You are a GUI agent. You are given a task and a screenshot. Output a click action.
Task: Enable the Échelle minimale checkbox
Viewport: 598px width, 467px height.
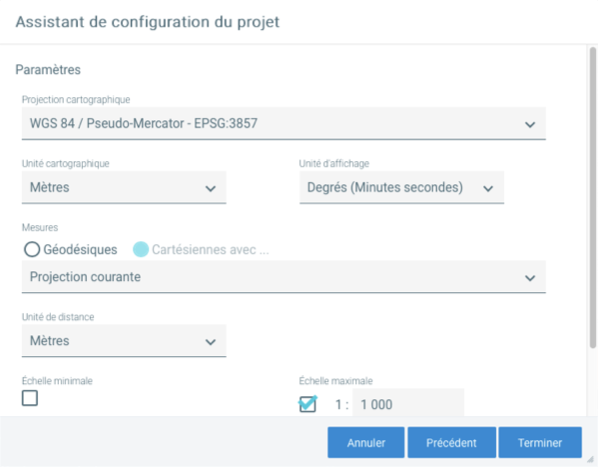pyautogui.click(x=30, y=398)
